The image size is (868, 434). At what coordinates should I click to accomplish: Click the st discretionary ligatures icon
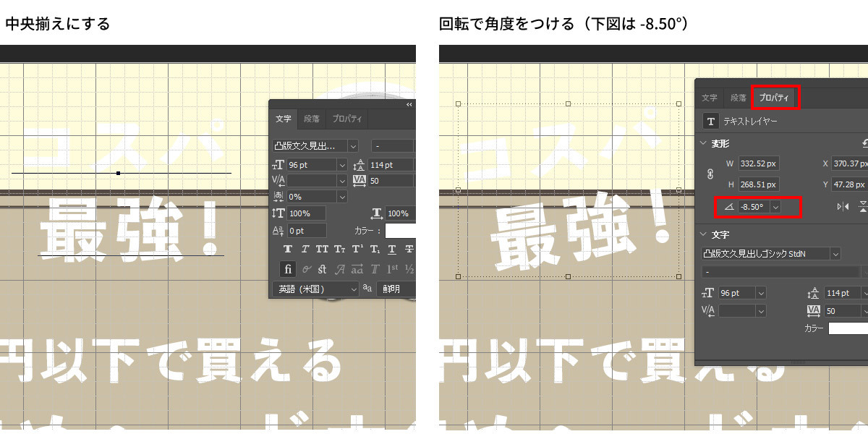pyautogui.click(x=323, y=269)
